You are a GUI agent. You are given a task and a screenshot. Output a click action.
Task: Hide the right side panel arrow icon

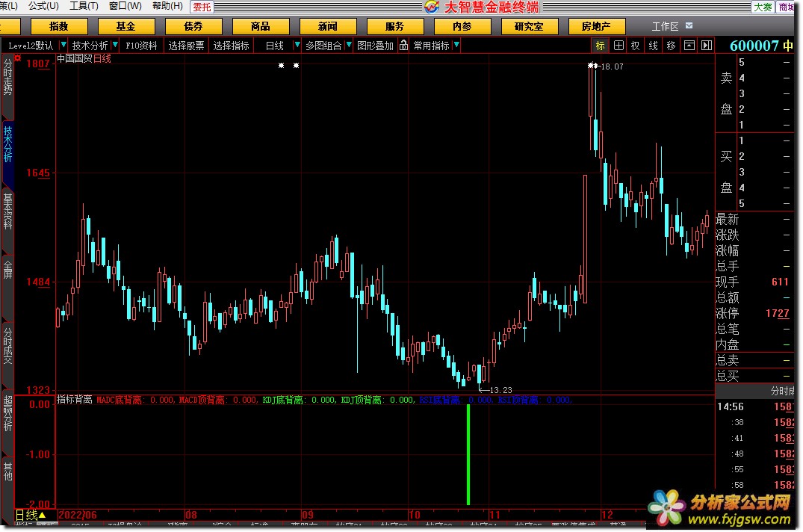point(707,46)
